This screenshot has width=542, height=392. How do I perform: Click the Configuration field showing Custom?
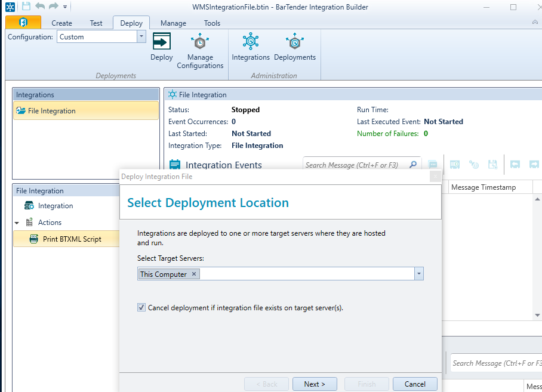[x=97, y=36]
